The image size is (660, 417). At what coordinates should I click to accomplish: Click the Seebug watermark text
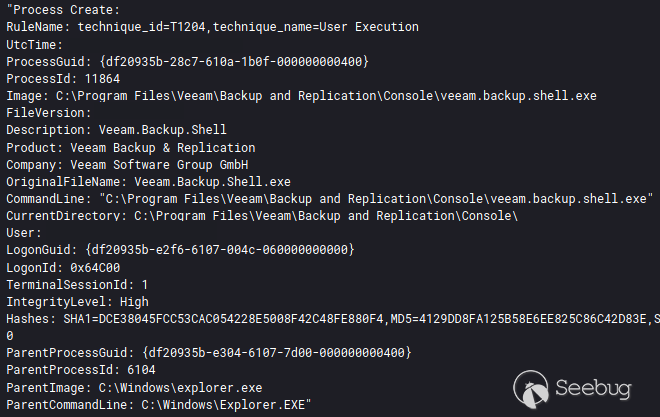pyautogui.click(x=592, y=388)
